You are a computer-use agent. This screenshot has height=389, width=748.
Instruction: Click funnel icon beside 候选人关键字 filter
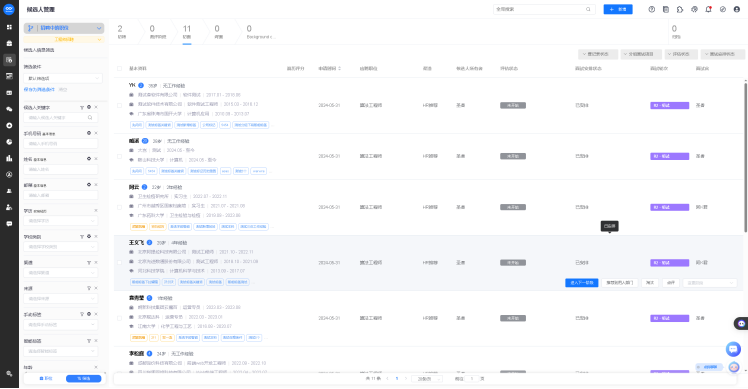(x=82, y=107)
